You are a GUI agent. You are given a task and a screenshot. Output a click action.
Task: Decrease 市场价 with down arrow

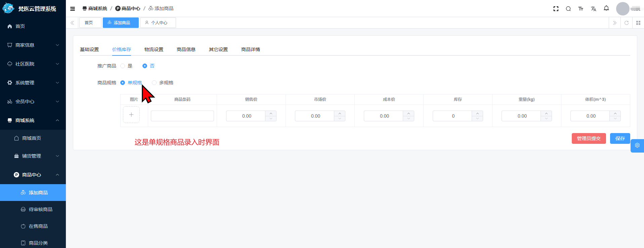340,119
